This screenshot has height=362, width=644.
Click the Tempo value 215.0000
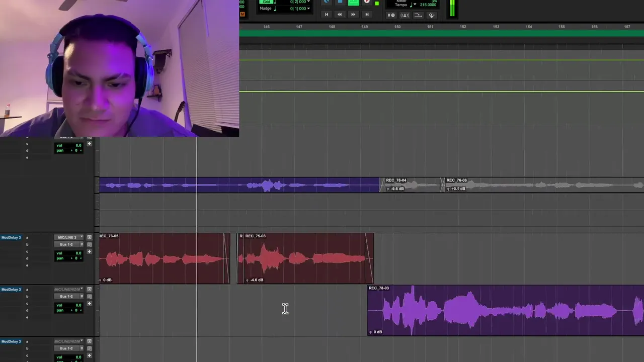coord(428,5)
